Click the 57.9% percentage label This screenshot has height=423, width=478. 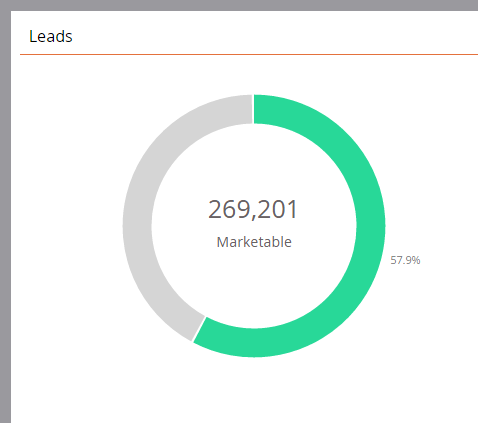point(405,260)
